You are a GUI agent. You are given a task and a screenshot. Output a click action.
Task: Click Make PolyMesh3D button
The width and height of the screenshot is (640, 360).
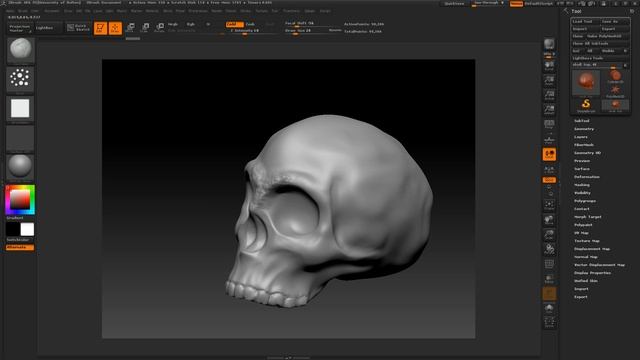pyautogui.click(x=607, y=36)
